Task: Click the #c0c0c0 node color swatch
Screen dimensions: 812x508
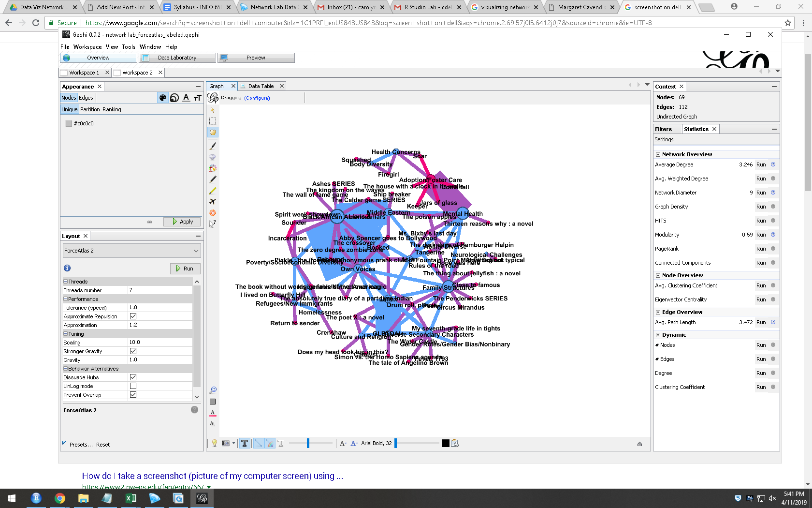Action: click(69, 123)
